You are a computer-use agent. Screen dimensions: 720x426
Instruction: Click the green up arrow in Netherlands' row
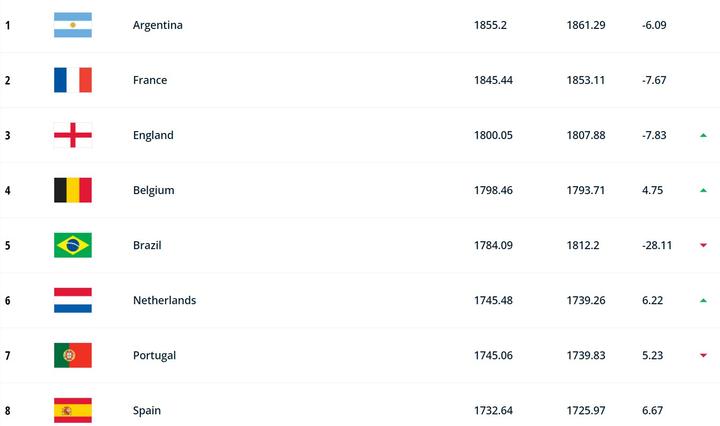(x=704, y=300)
